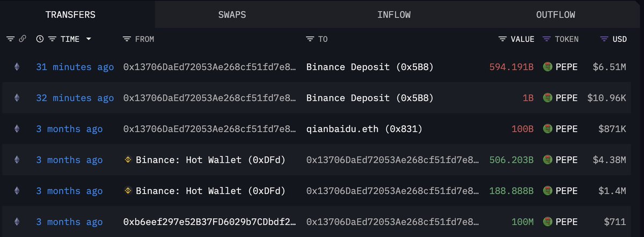Open the FROM column filter icon
Image resolution: width=644 pixels, height=237 pixels.
tap(127, 39)
